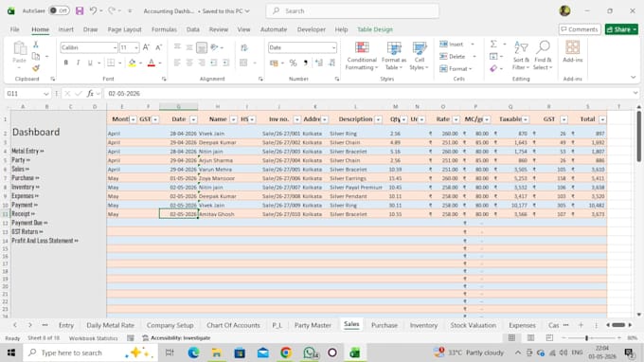Select the Silver Pendant description cell
Screen dimensions: 644x362
356,196
